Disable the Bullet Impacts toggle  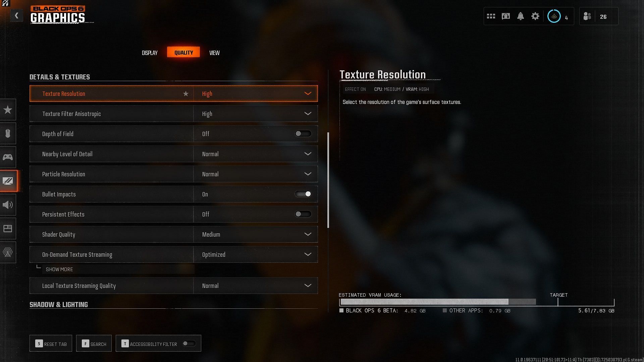pos(303,194)
